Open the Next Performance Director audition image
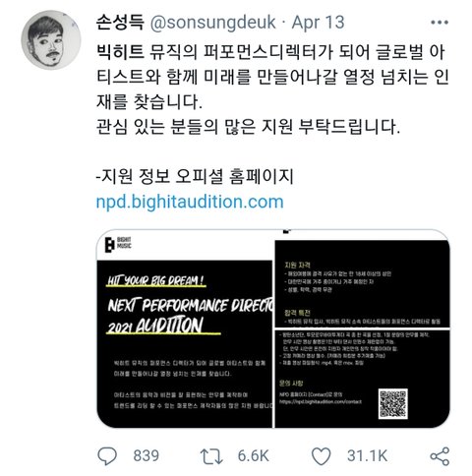Screen dimensions: 472x476 [x=185, y=328]
